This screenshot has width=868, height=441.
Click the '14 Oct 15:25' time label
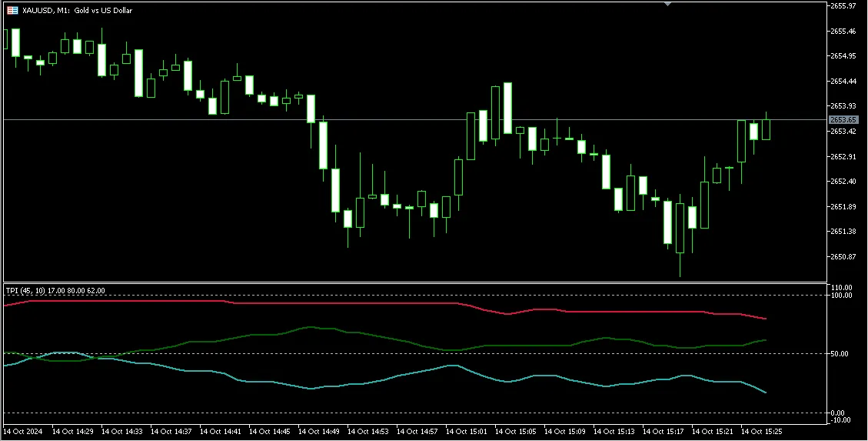pos(762,431)
